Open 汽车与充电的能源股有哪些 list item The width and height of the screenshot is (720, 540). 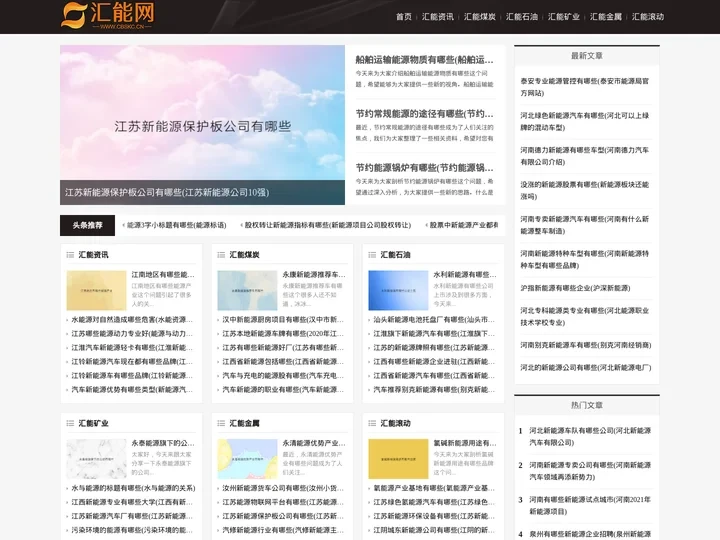283,376
